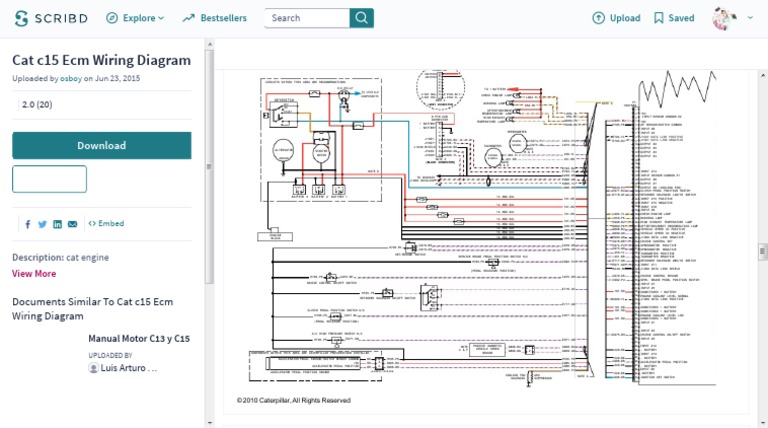Open Manual Motor C13 y C15 document
The image size is (768, 428).
click(x=139, y=339)
